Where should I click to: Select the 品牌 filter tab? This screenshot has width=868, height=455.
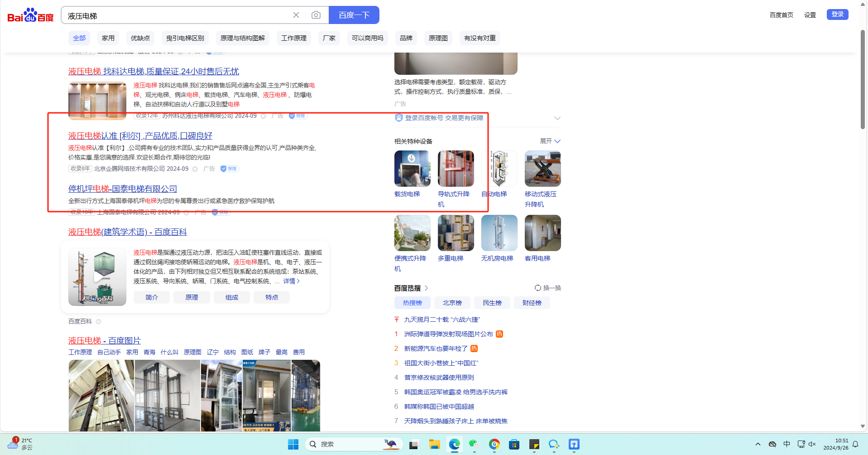[406, 38]
